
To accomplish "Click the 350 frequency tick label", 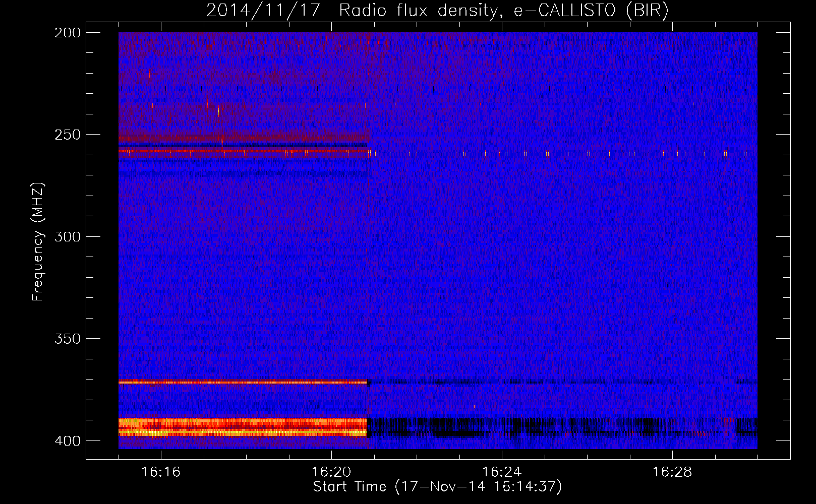I will click(68, 338).
